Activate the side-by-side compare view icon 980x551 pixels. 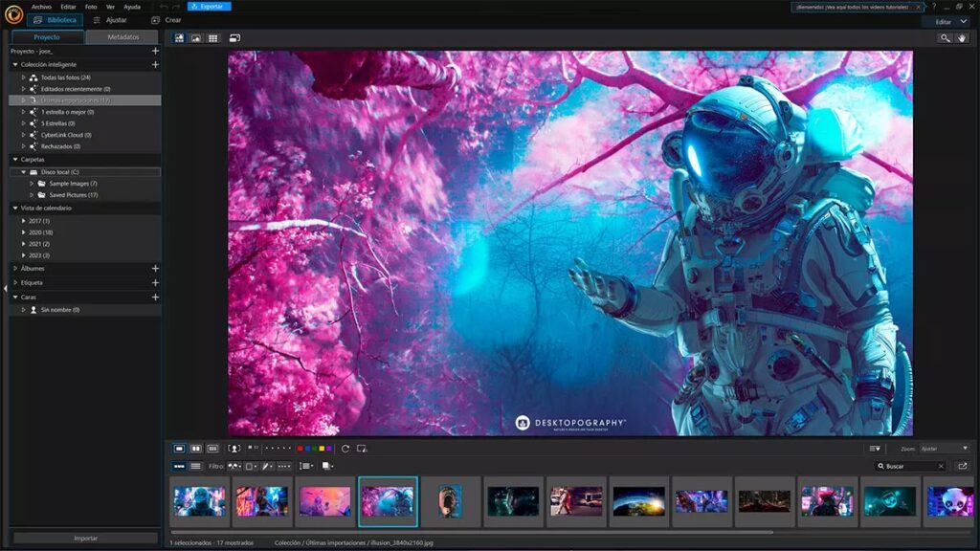tap(196, 449)
